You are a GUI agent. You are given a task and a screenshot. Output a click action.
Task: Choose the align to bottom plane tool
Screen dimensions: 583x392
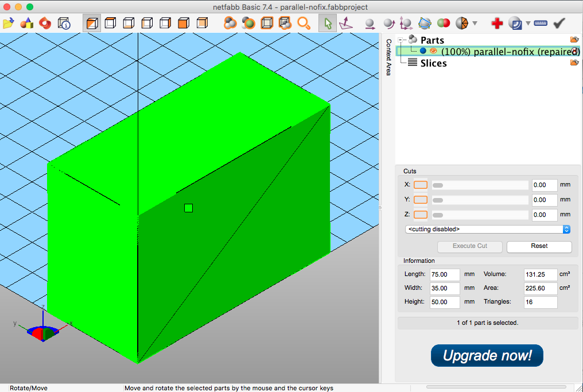click(x=346, y=23)
